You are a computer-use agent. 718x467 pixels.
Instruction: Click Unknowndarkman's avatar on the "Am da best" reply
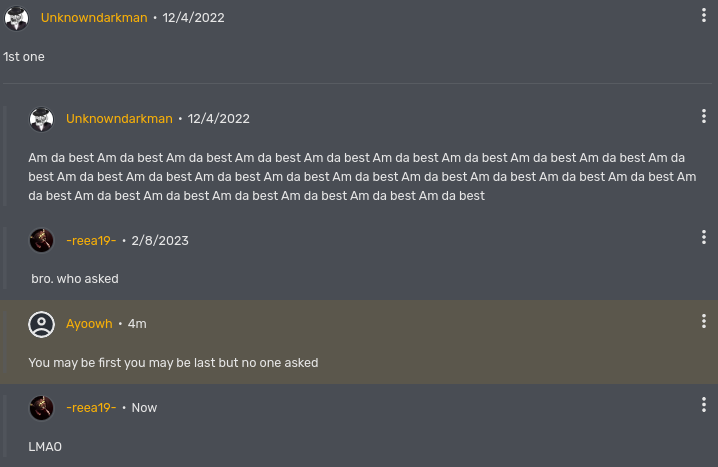click(x=41, y=119)
